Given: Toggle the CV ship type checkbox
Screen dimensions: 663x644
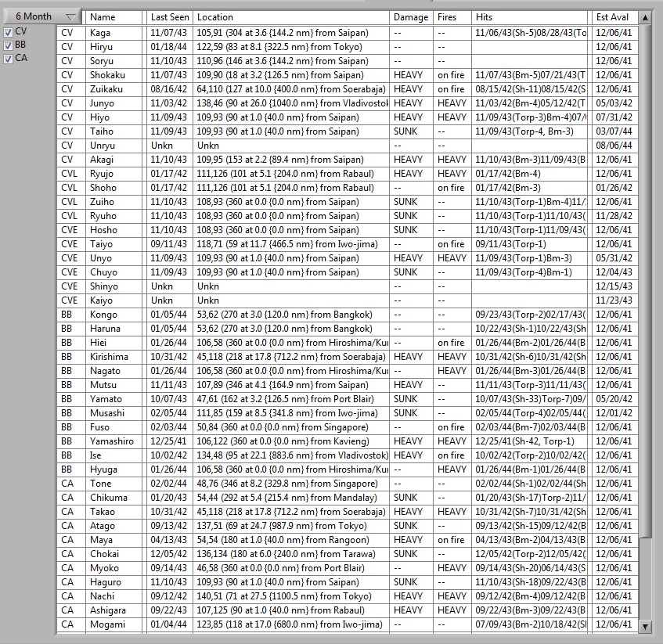Looking at the screenshot, I should (x=8, y=32).
